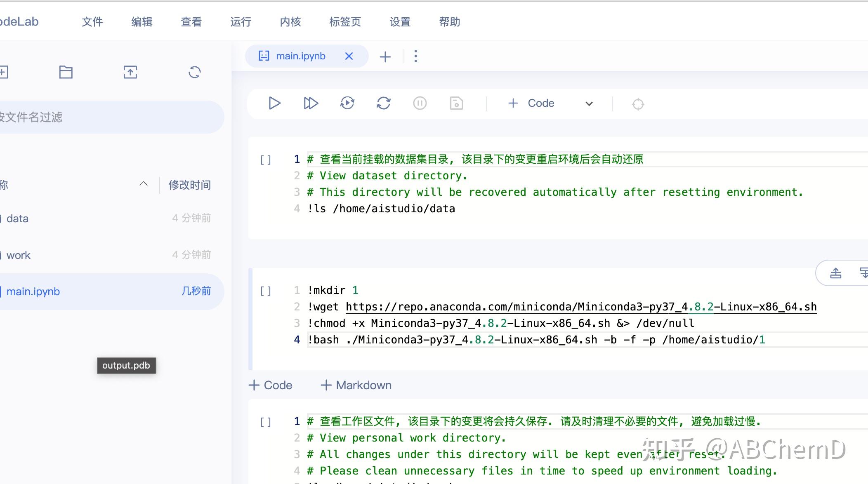
Task: Open the 标签页 menu
Action: [x=345, y=22]
